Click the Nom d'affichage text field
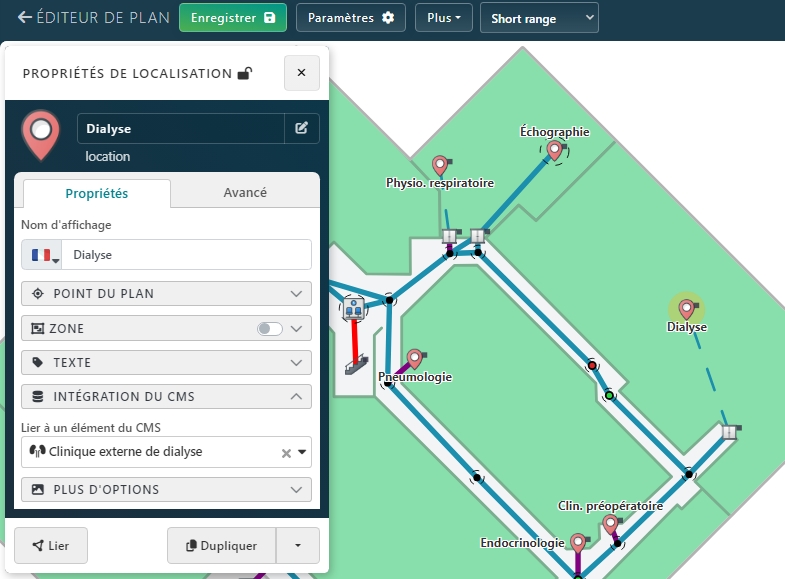The width and height of the screenshot is (785, 579). click(187, 255)
